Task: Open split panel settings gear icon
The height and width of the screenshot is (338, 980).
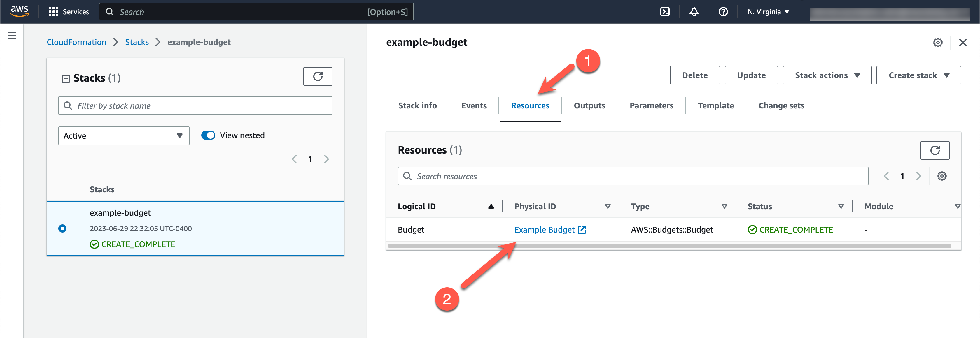Action: [x=938, y=43]
